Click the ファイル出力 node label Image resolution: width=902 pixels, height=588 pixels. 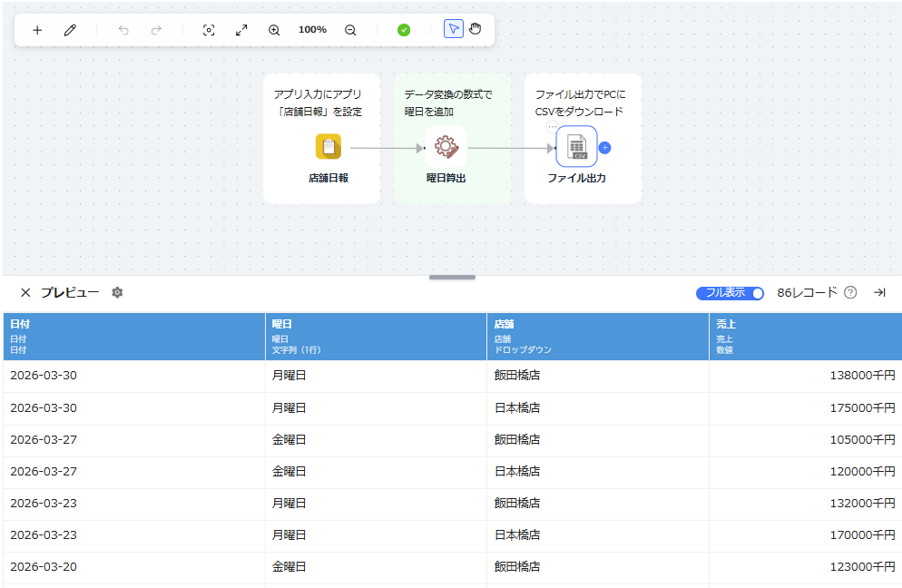(576, 179)
